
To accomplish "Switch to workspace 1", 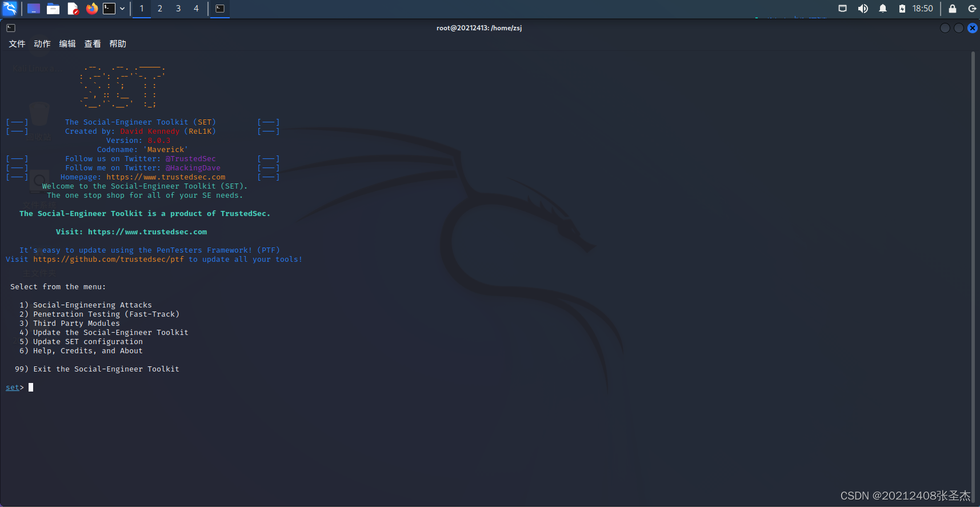I will click(x=142, y=9).
